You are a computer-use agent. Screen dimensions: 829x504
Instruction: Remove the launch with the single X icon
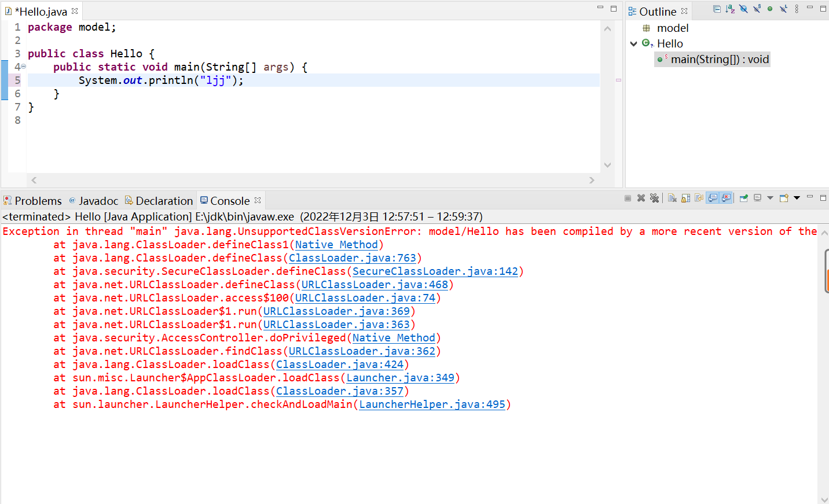click(x=641, y=198)
